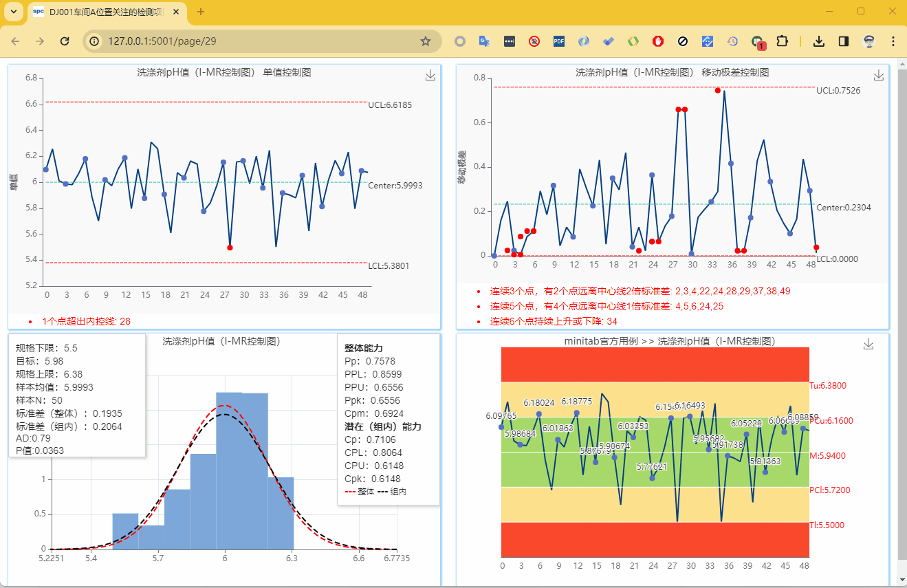
Task: Open the Chrome profile avatar
Action: tap(868, 41)
